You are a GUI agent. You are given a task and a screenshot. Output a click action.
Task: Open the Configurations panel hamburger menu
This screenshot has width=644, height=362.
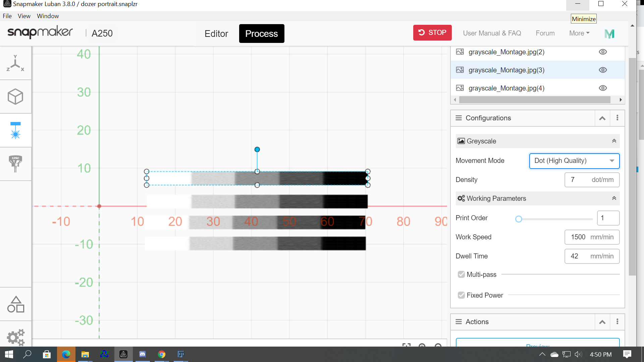(458, 118)
